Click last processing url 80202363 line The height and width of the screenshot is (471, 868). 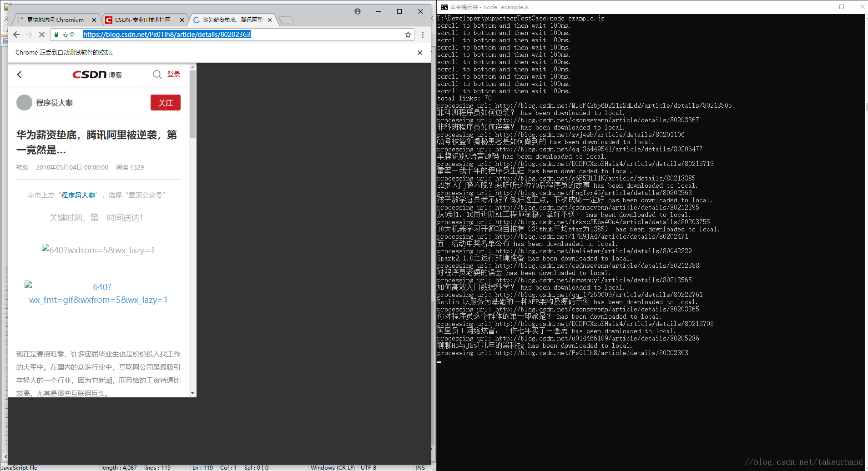563,353
